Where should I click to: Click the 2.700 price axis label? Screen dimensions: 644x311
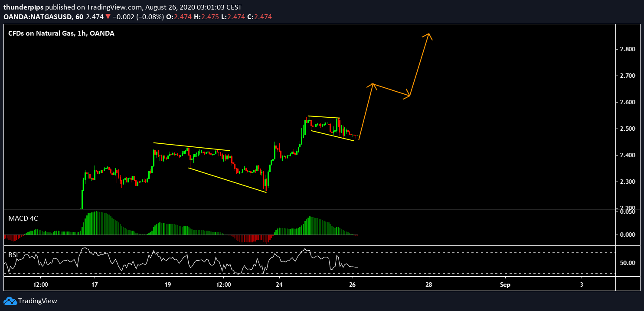pos(628,76)
